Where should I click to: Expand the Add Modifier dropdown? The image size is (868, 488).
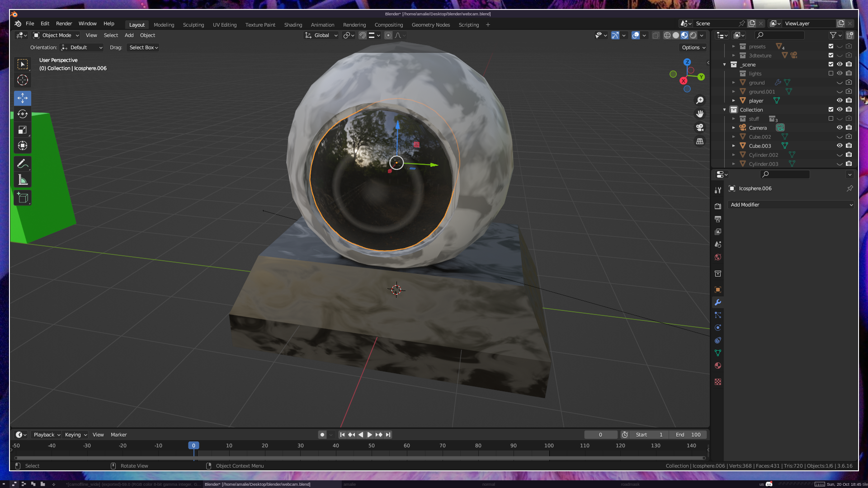[x=791, y=205]
